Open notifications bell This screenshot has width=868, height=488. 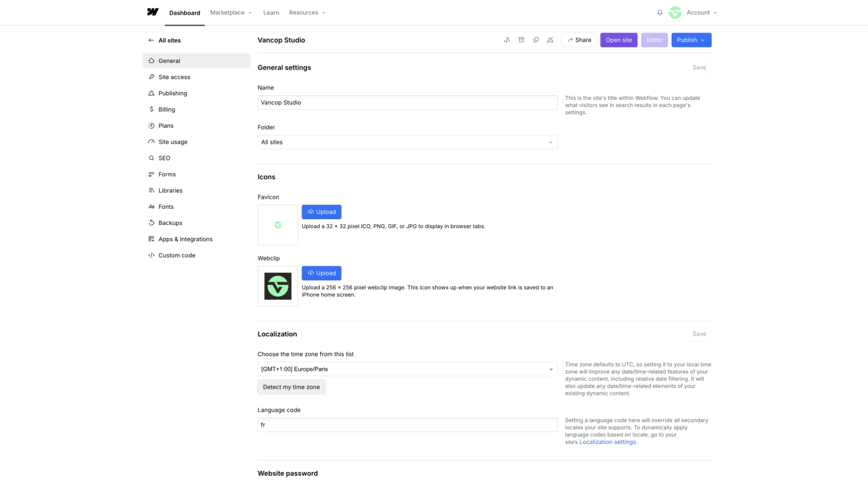(x=660, y=13)
